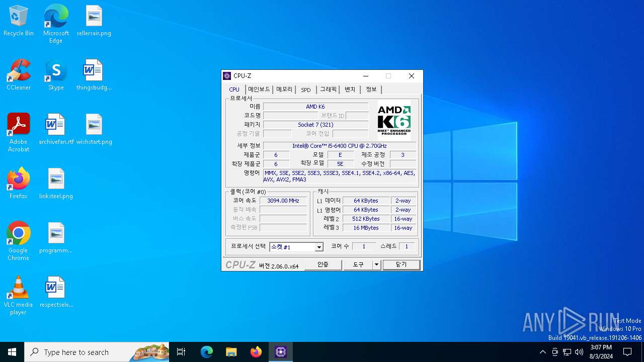
Task: Open Edge from the taskbar
Action: pyautogui.click(x=207, y=352)
